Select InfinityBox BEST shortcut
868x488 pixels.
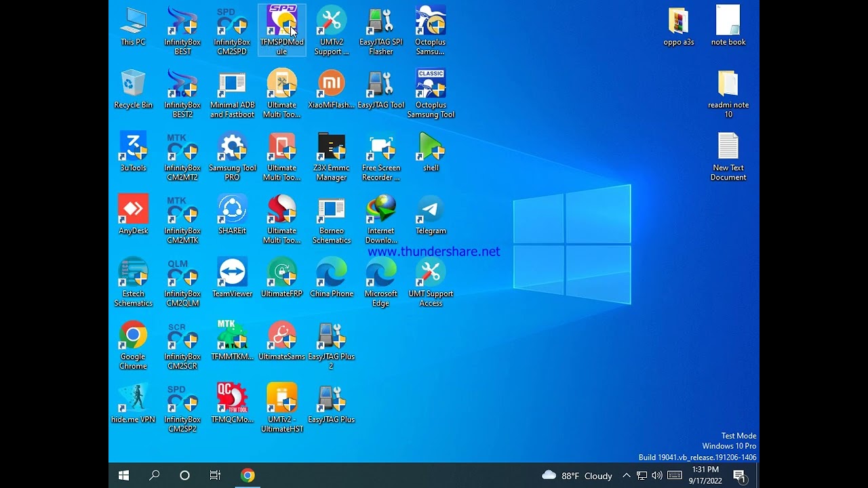coord(182,31)
